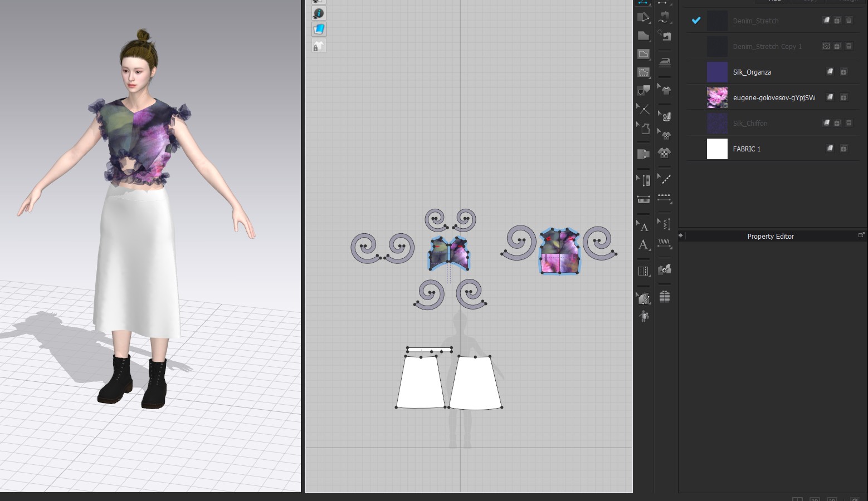This screenshot has height=501, width=868.
Task: Toggle the 2D info display button
Action: coord(319,13)
